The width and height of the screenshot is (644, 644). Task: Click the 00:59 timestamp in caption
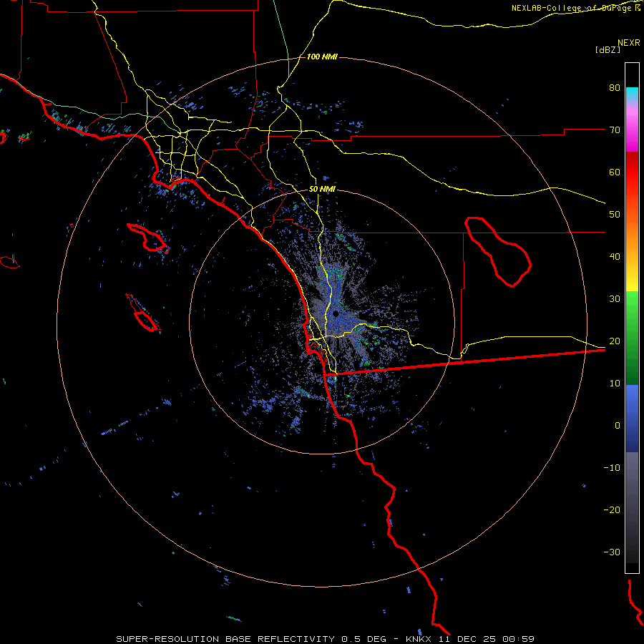pos(519,639)
